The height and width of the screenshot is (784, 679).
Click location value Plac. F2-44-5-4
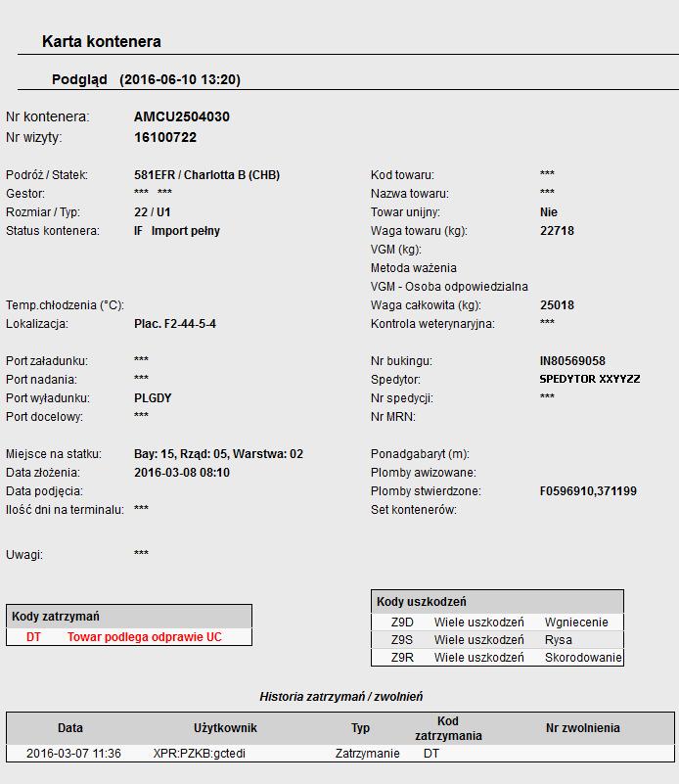point(175,324)
